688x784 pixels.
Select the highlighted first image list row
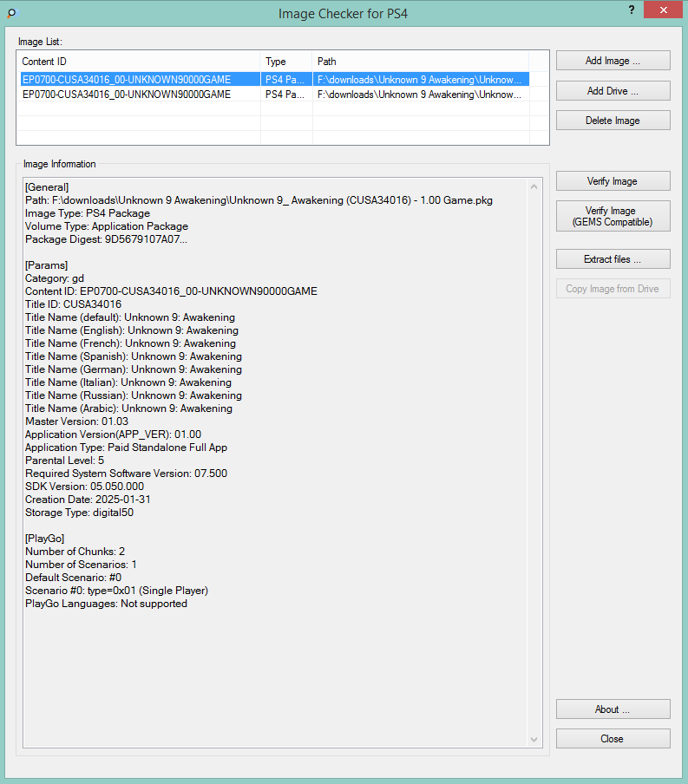(273, 80)
